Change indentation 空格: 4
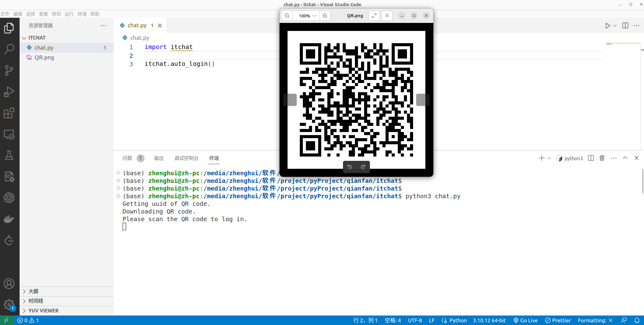Viewport: 644px width, 325px height. click(x=393, y=320)
